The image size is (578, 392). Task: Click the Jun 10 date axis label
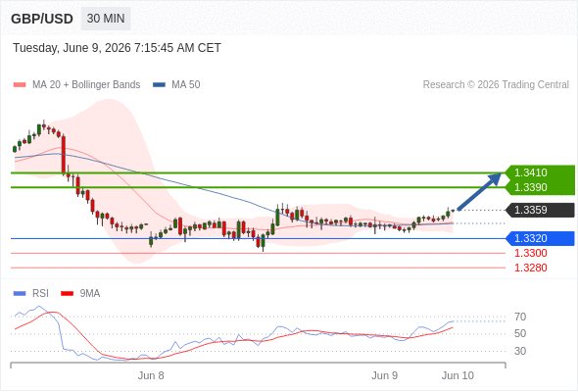458,375
